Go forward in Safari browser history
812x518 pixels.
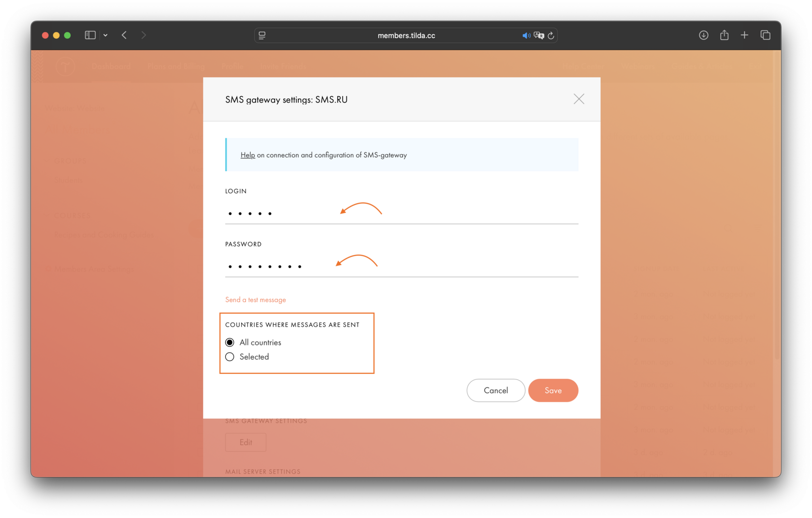pyautogui.click(x=144, y=35)
